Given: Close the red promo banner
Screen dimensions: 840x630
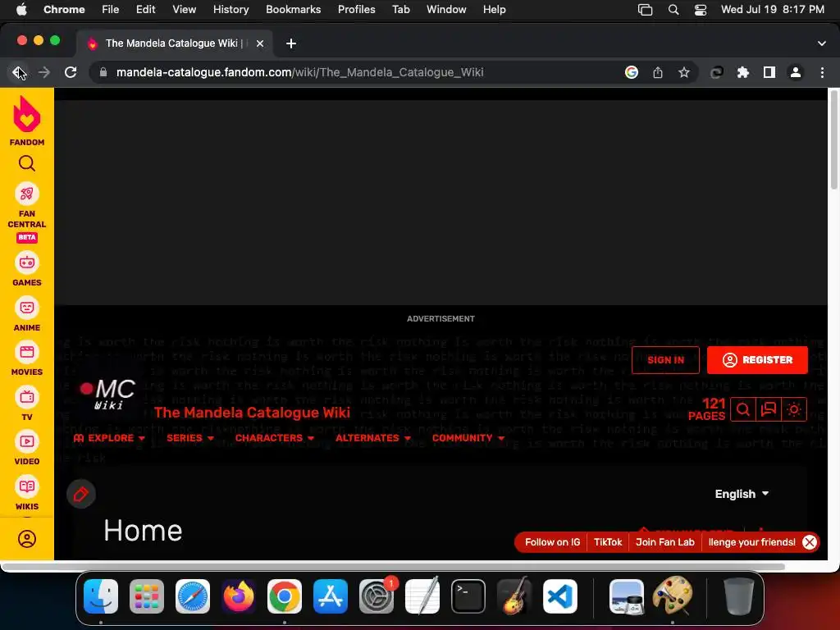Looking at the screenshot, I should pyautogui.click(x=810, y=542).
